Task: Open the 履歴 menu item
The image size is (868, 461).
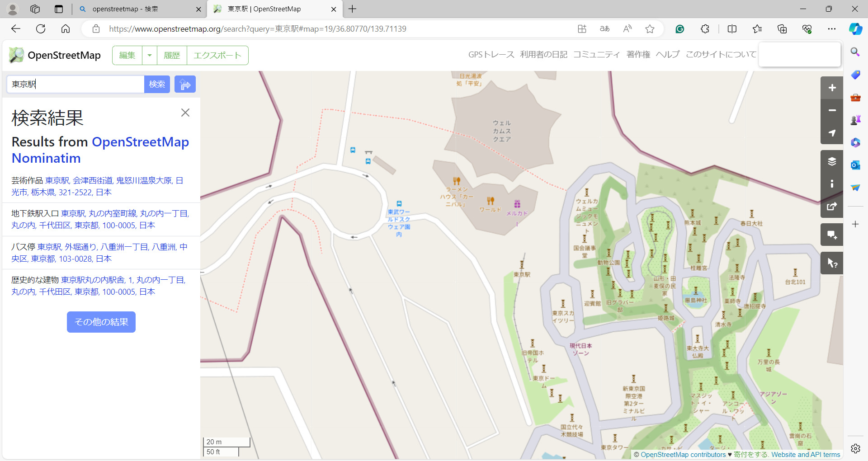Action: coord(172,55)
